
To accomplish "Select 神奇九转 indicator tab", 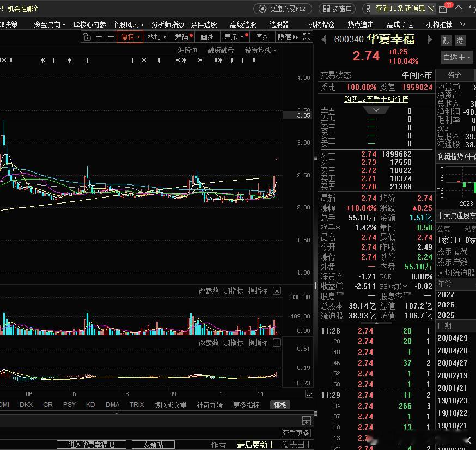I will [210, 405].
